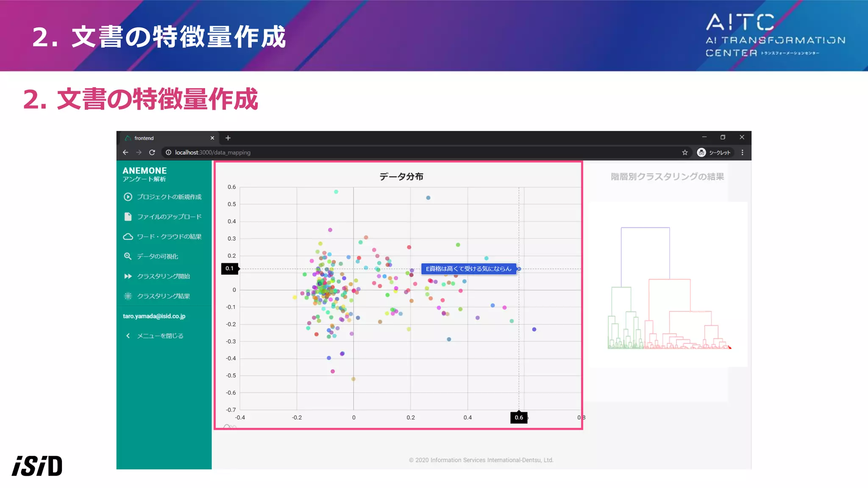
Task: Click the cloud icon beside ワード・クラウドの結果
Action: (128, 237)
